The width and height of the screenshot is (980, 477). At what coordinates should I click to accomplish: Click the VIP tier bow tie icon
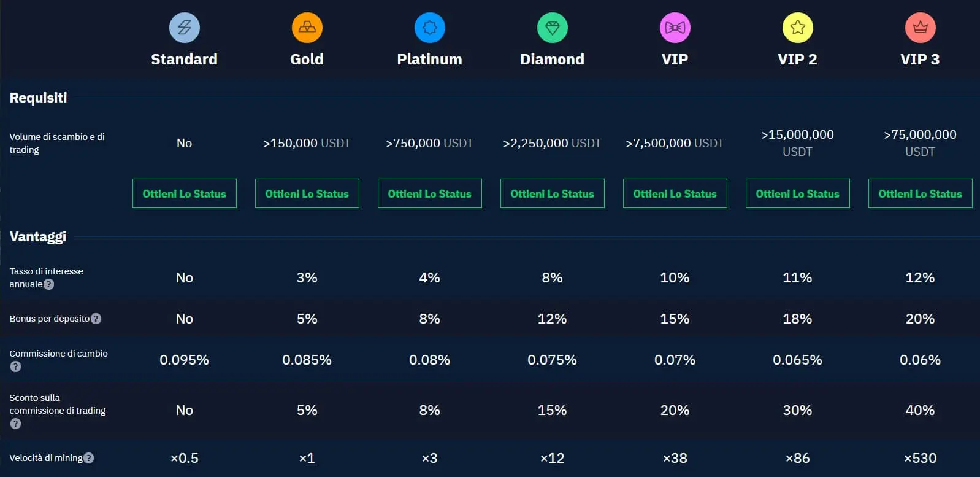(x=675, y=28)
